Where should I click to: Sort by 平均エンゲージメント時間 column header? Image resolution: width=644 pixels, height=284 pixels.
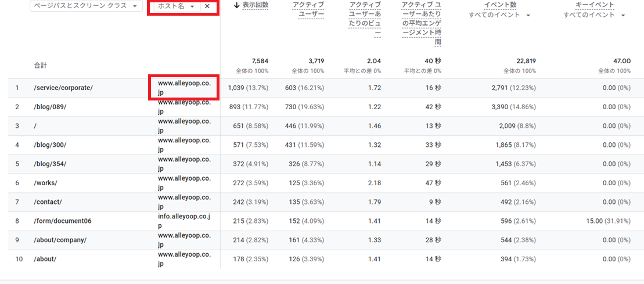click(421, 24)
